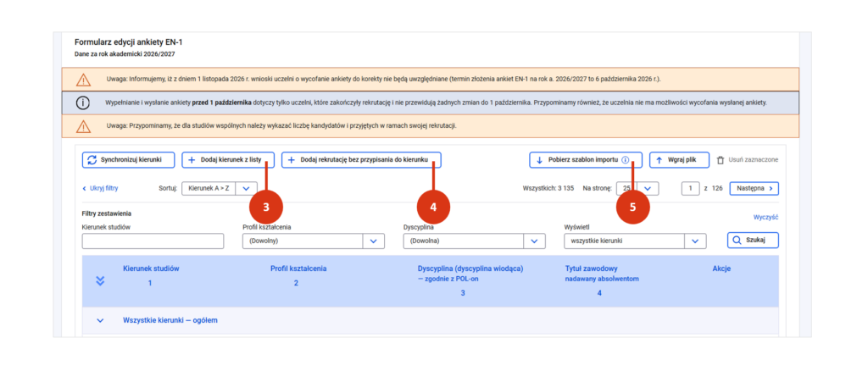Click the Synchronizuj kierunki refresh icon
868x371 pixels.
[92, 160]
